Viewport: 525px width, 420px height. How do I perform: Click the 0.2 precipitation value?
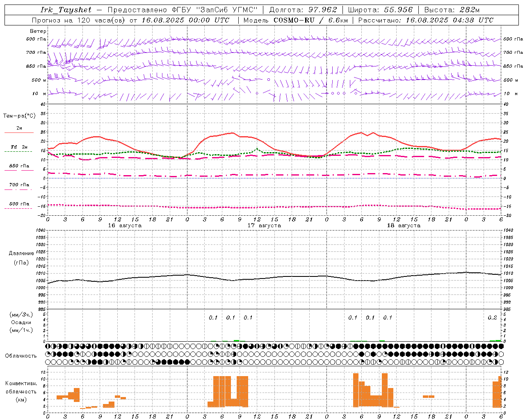click(492, 317)
